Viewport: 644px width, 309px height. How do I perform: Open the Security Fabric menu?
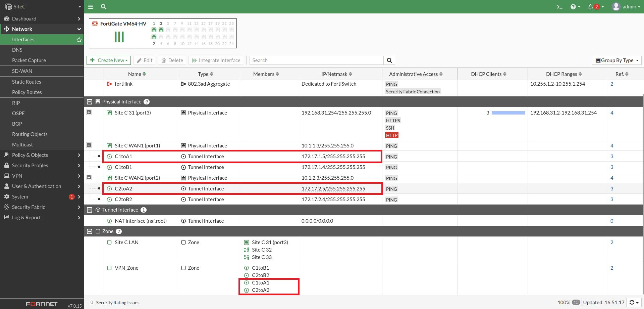click(x=42, y=207)
